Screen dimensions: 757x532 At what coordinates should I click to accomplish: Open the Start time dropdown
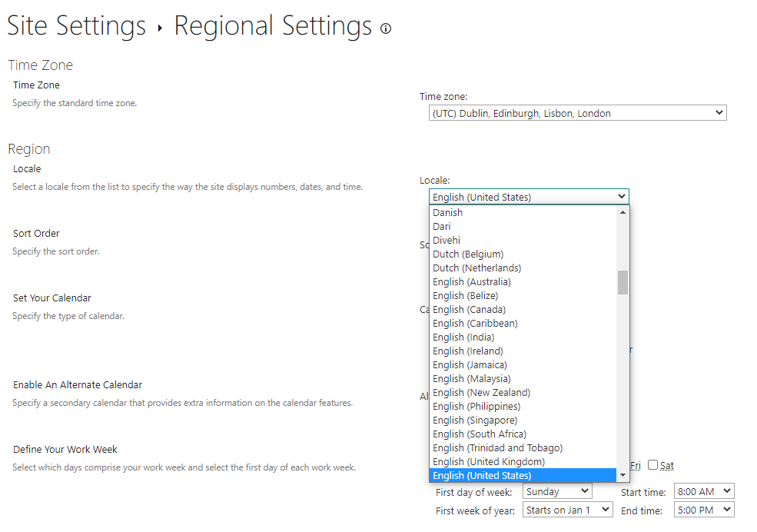[x=703, y=491]
